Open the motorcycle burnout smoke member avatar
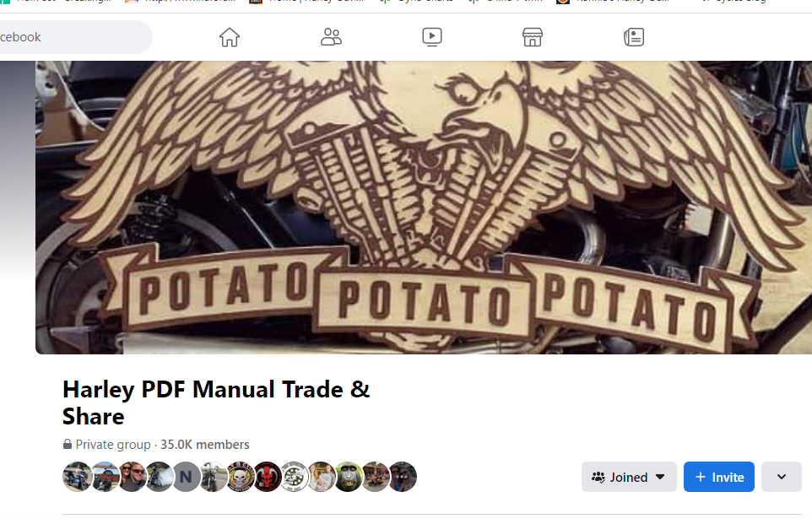Image resolution: width=812 pixels, height=524 pixels. coord(159,477)
